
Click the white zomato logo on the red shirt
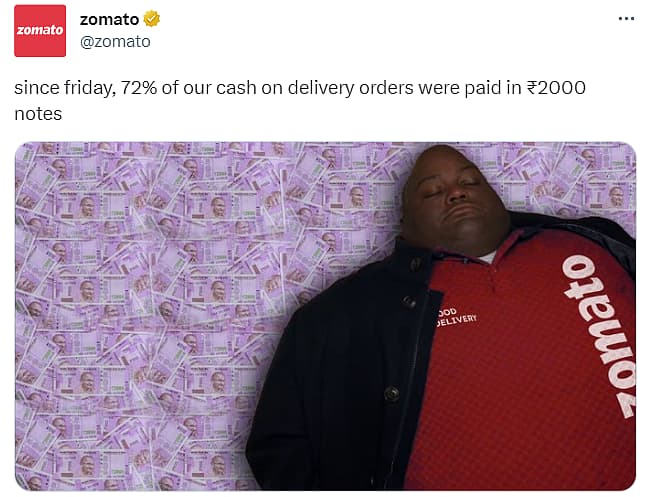click(x=600, y=336)
